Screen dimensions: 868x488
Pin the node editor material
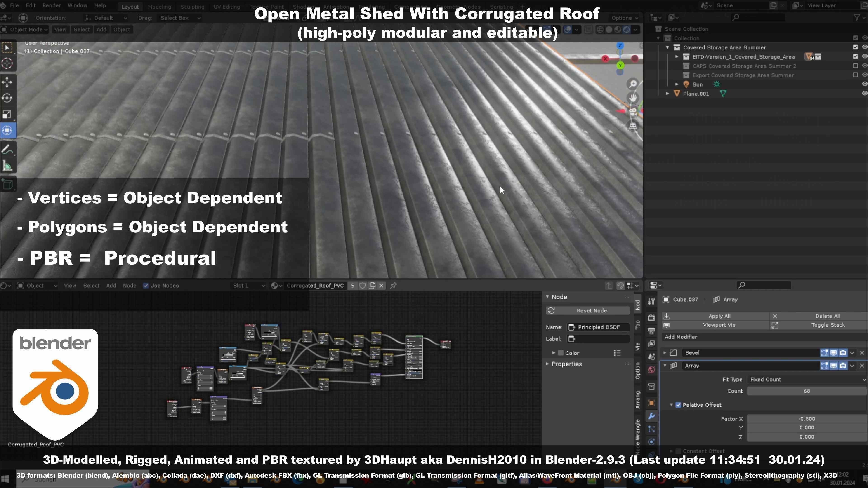point(393,286)
